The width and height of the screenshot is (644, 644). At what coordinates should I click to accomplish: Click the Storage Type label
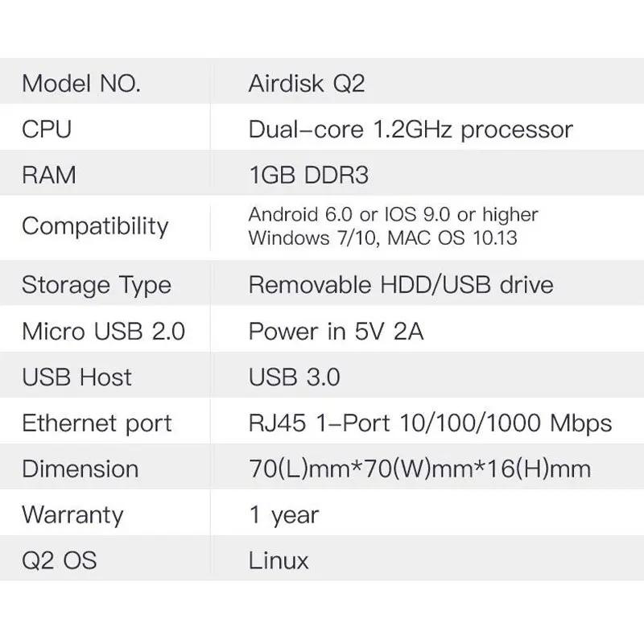pyautogui.click(x=97, y=286)
